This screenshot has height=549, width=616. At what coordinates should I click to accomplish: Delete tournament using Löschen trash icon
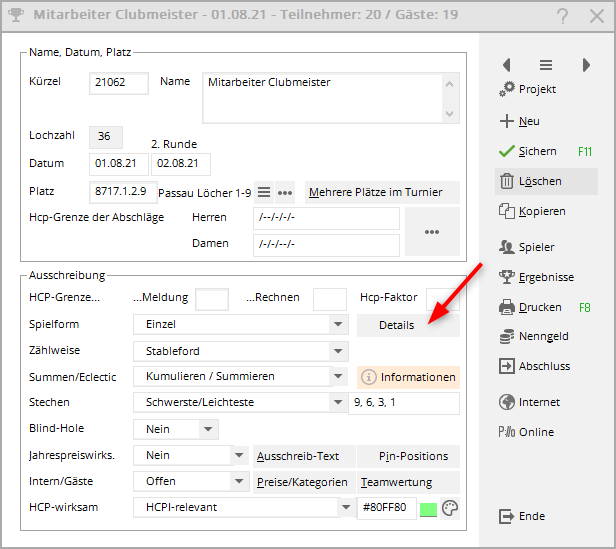[506, 181]
